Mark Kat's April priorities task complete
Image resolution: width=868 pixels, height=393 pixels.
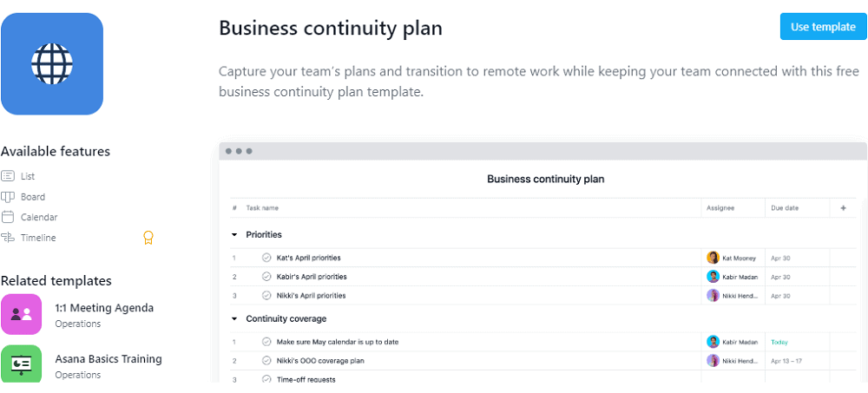tap(266, 258)
